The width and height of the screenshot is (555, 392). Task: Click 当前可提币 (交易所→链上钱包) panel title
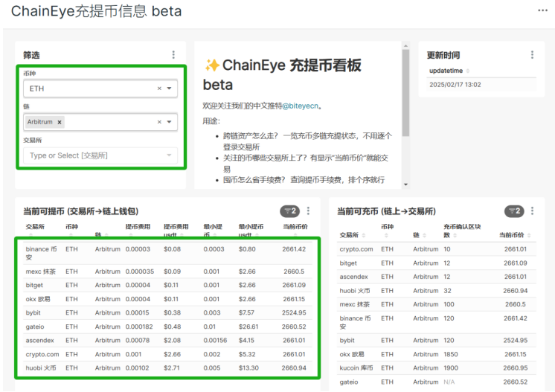80,211
